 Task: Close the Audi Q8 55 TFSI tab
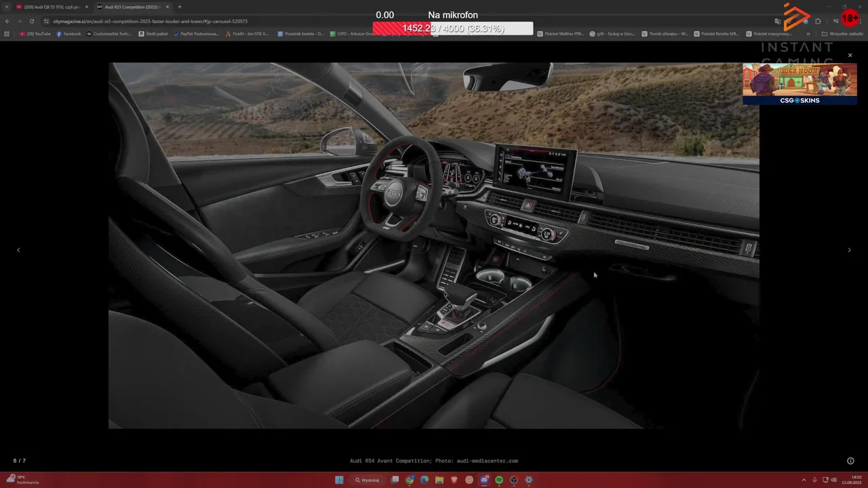(x=86, y=7)
